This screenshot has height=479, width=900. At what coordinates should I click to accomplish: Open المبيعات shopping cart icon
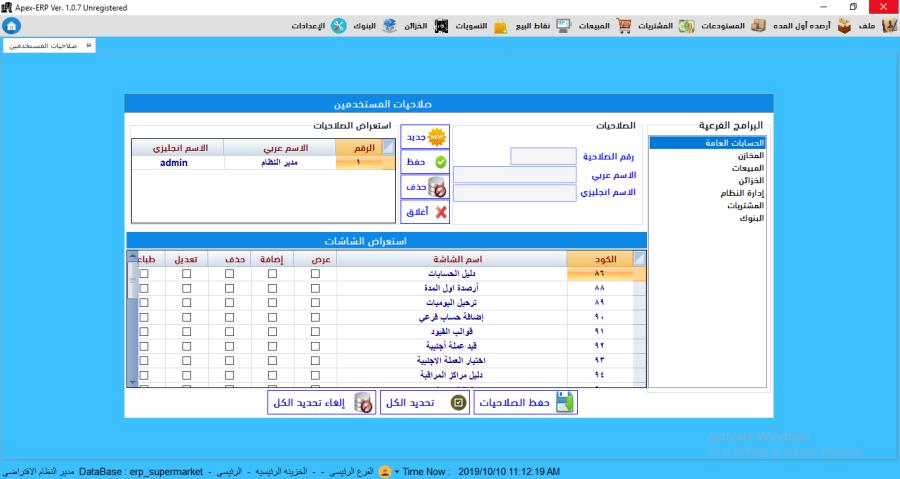click(x=624, y=26)
